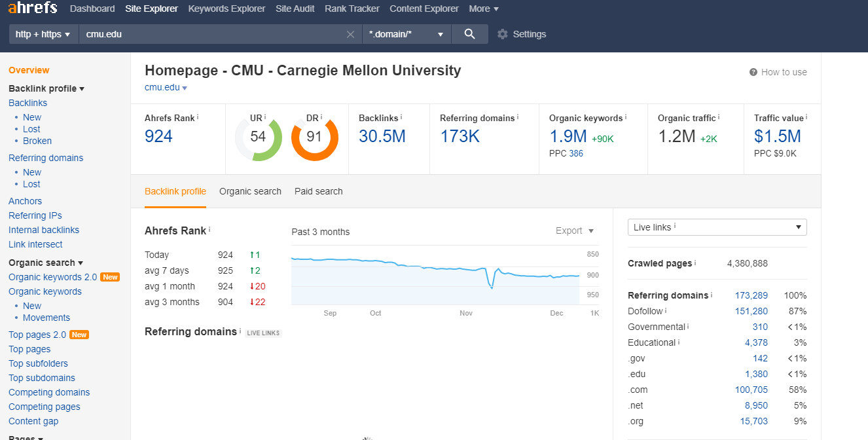Click the New badge next to Organic keywords 2.0
Screen dimensions: 868x440
tap(110, 277)
